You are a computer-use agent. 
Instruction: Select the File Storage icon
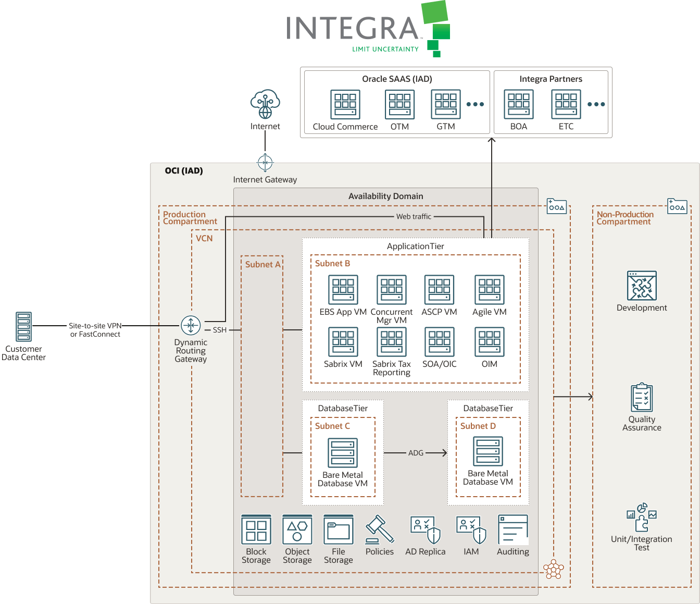339,529
